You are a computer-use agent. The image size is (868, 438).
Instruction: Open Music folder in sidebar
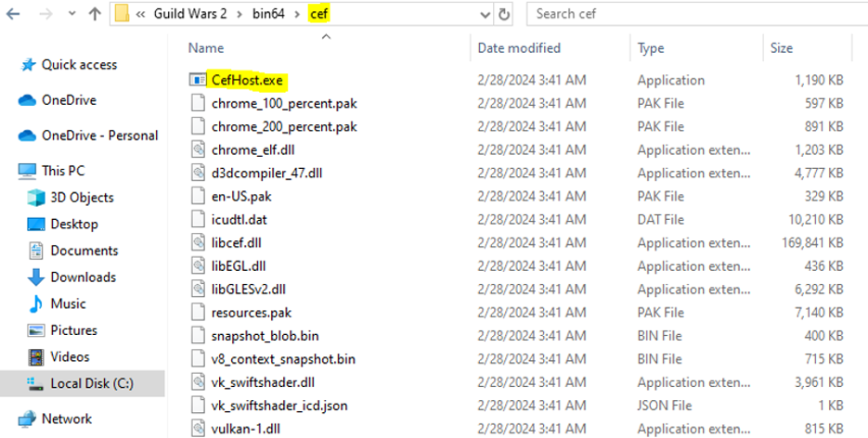point(68,303)
